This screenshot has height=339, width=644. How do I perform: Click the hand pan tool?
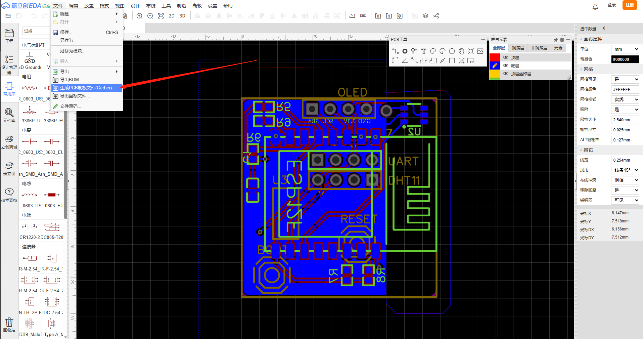coord(461,51)
